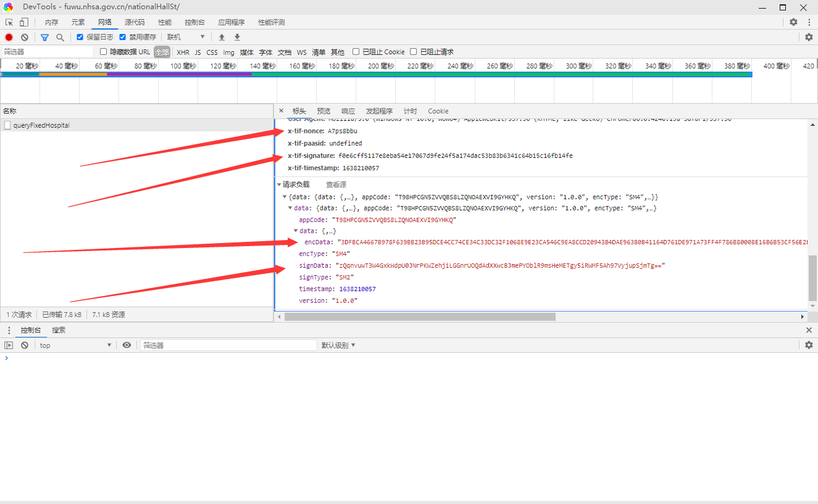Viewport: 818px width, 504px height.
Task: Open the Preview tab of request
Action: (323, 111)
